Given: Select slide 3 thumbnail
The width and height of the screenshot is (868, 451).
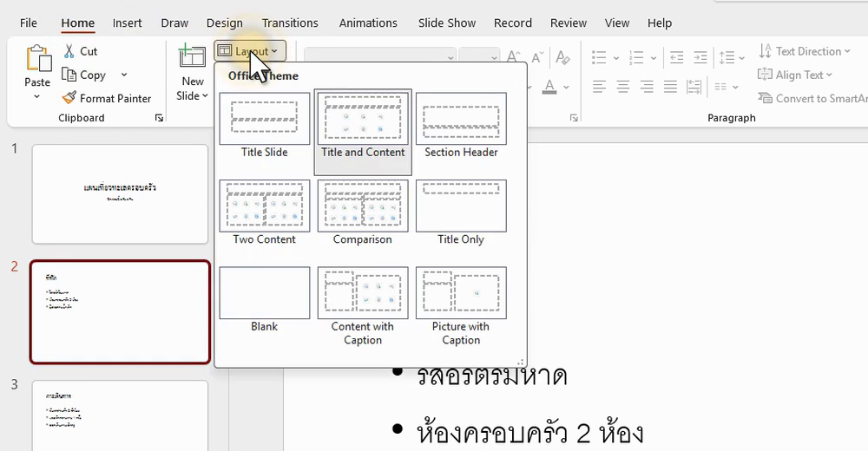Looking at the screenshot, I should click(x=120, y=415).
